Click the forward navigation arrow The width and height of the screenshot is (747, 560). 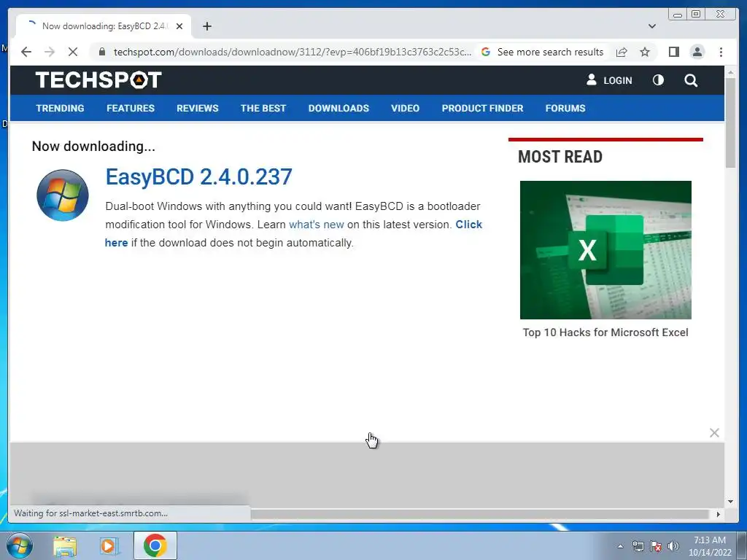pos(50,52)
